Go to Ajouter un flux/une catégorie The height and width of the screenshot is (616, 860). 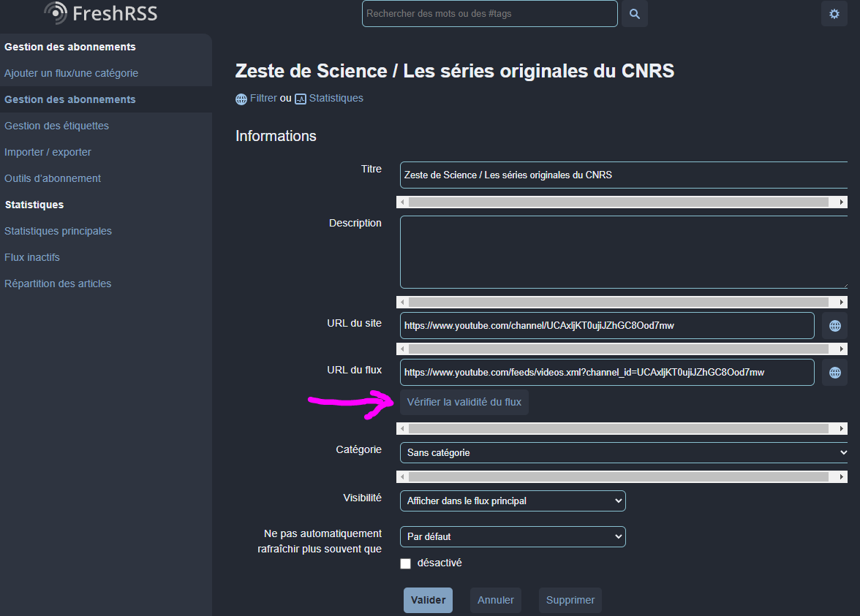[x=71, y=73]
